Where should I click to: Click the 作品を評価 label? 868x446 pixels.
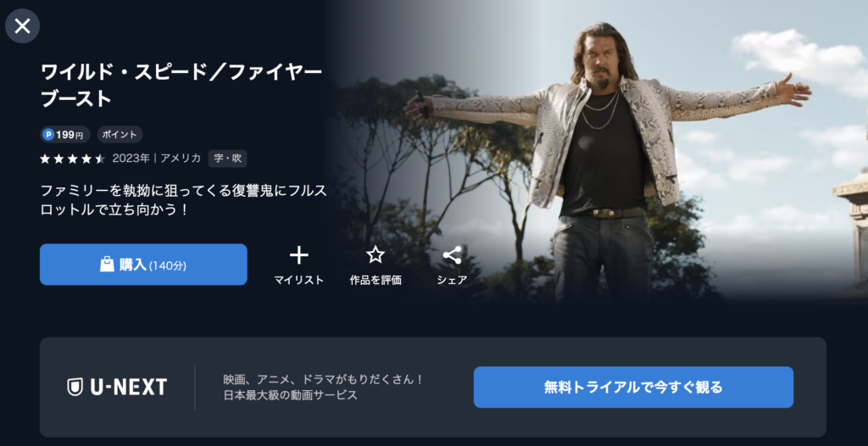[x=376, y=281]
